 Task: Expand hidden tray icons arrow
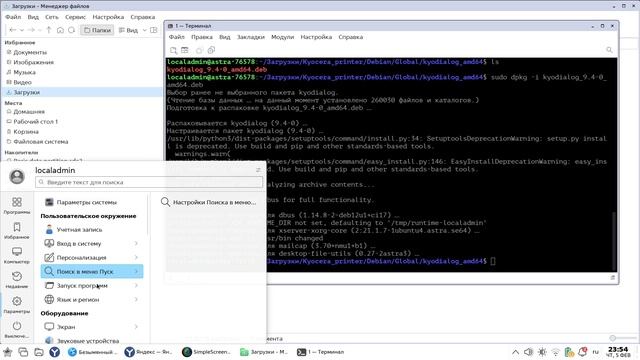516,352
